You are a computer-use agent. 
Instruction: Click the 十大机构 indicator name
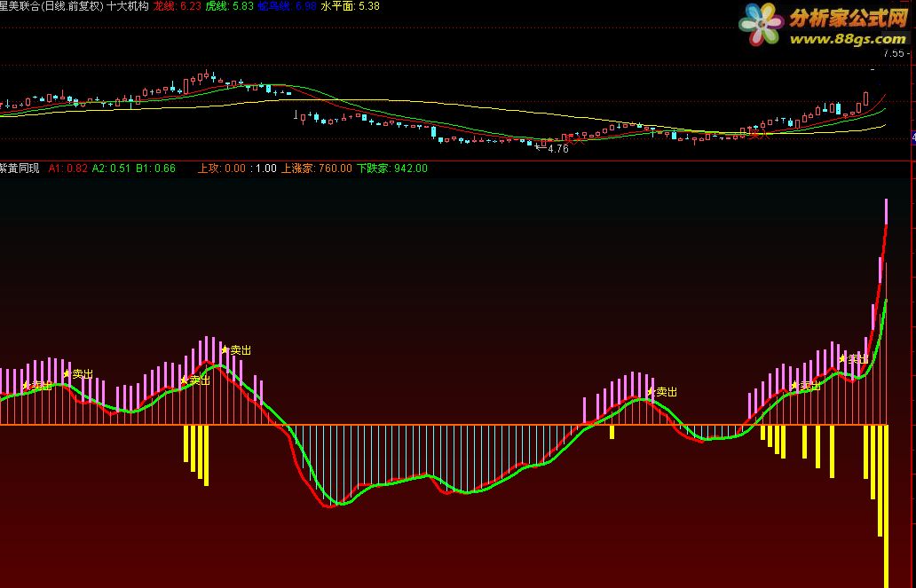[x=127, y=6]
